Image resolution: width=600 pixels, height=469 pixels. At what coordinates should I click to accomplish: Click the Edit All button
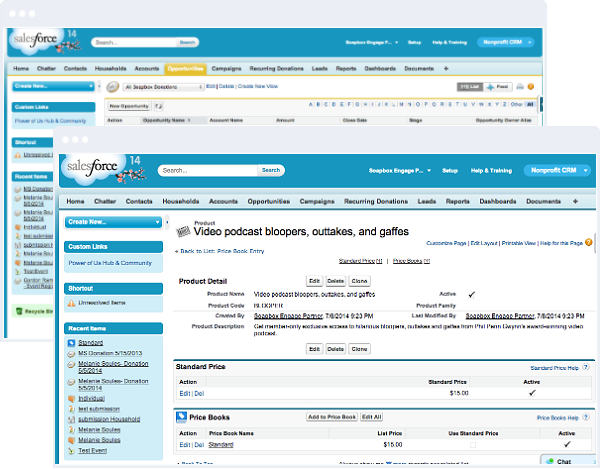point(372,417)
